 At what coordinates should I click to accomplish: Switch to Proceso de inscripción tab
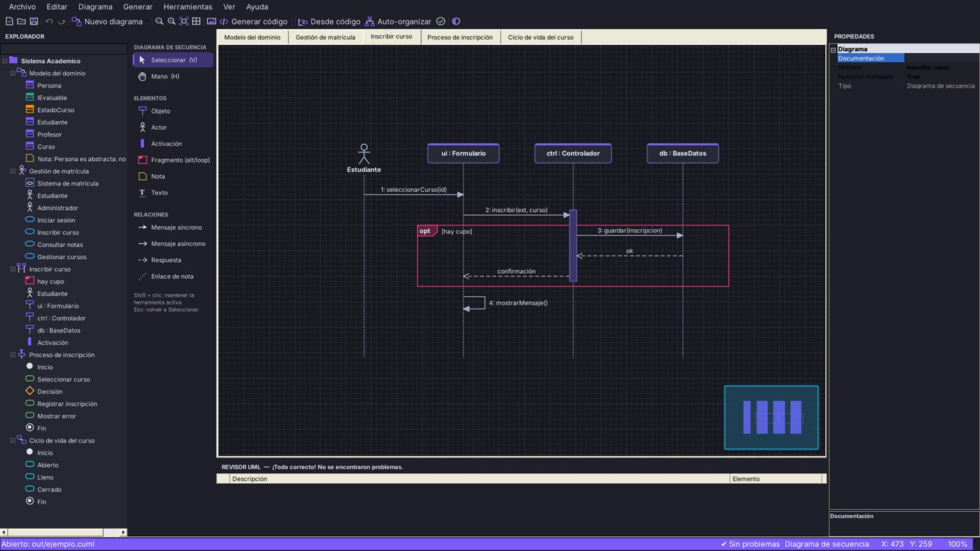460,37
